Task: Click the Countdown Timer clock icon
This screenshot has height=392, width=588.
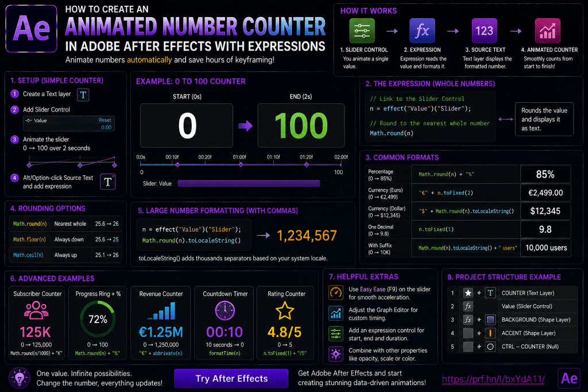Action: tap(225, 311)
